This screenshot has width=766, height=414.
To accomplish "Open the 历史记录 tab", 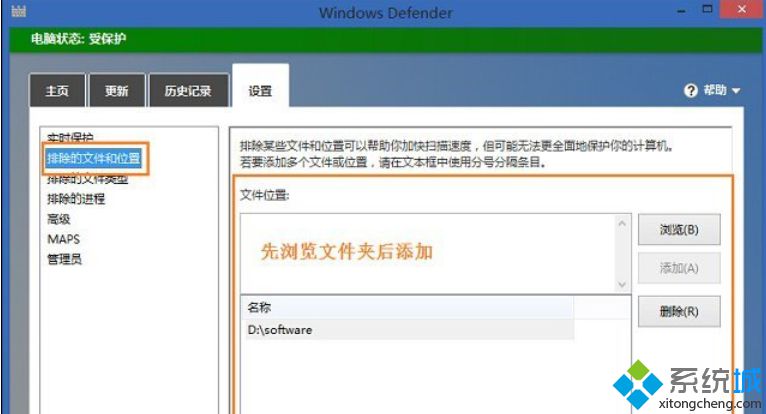I will coord(188,90).
